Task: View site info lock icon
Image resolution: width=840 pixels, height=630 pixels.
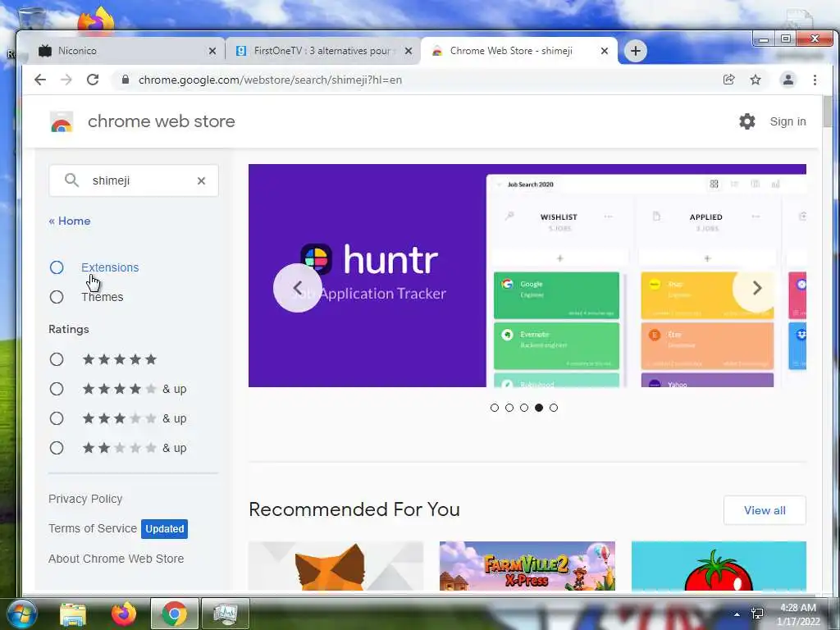Action: tap(126, 80)
